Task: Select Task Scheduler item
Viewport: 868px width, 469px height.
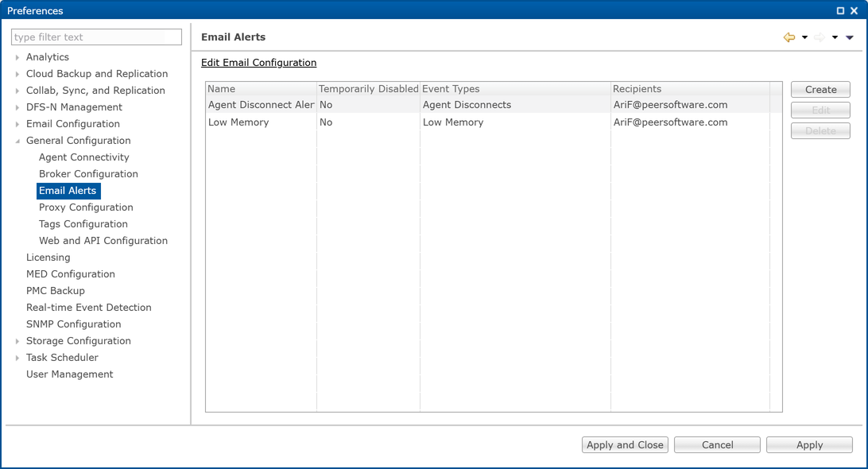Action: [x=62, y=357]
